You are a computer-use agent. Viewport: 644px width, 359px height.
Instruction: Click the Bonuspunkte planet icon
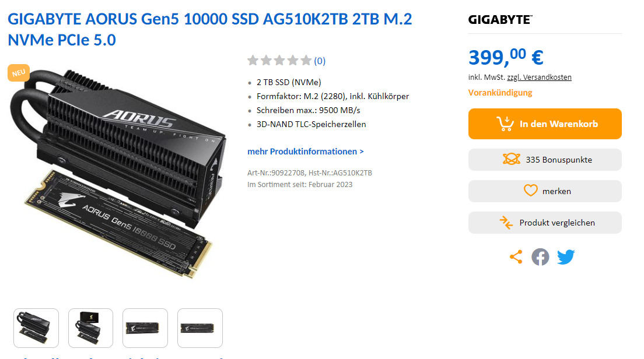pos(512,159)
